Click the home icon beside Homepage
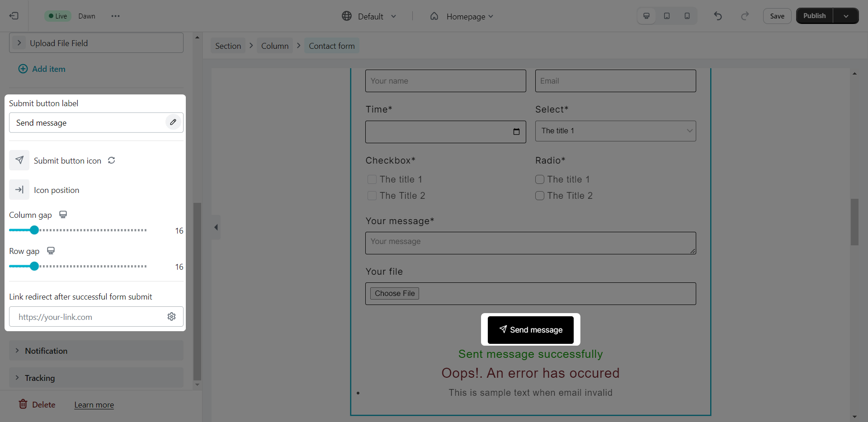 coord(434,16)
